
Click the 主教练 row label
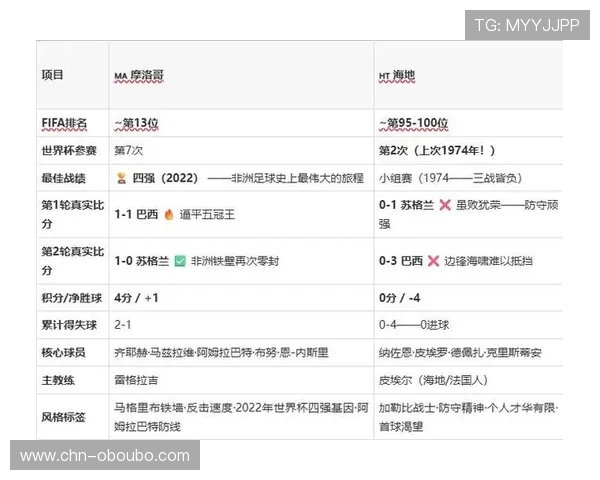coord(58,380)
